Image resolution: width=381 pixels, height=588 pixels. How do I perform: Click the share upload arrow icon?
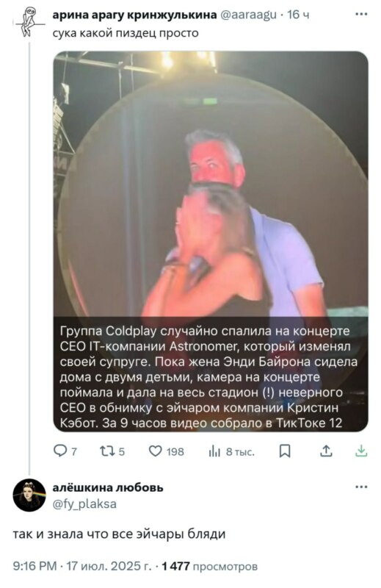coord(326,451)
